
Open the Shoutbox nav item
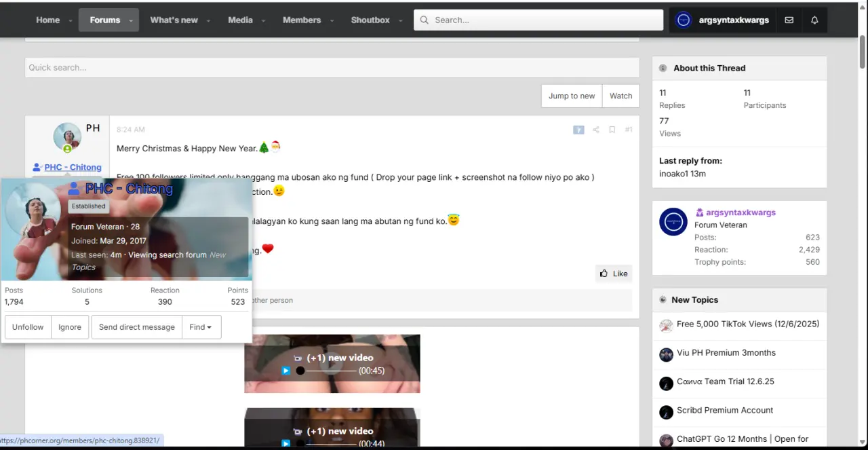pyautogui.click(x=370, y=20)
